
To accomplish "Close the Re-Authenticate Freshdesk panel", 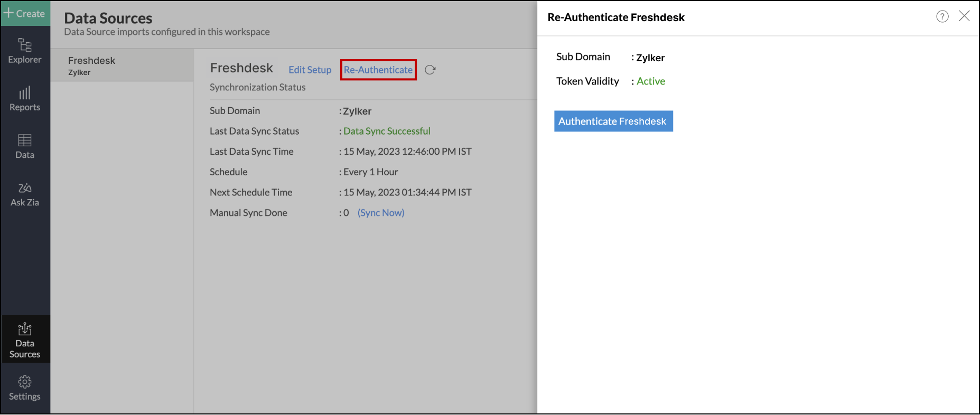I will [x=964, y=16].
